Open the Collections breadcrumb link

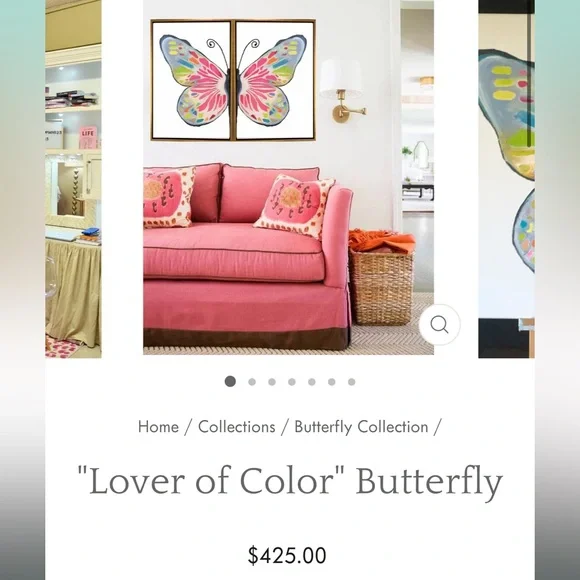tap(237, 427)
